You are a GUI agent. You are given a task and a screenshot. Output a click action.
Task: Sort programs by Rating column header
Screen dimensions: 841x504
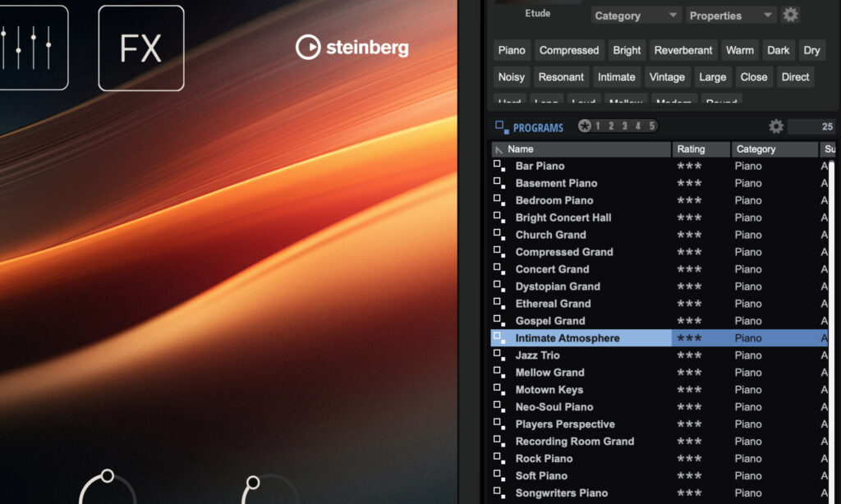point(701,149)
